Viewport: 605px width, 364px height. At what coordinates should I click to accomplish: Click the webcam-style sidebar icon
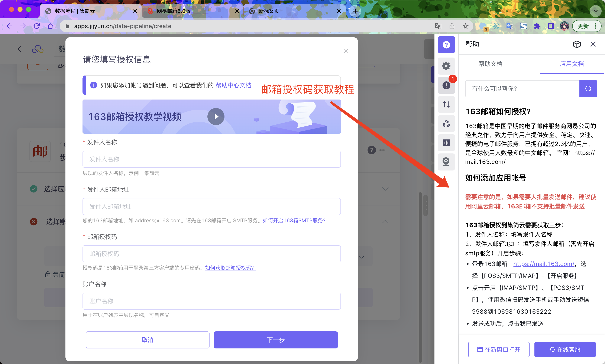(446, 162)
